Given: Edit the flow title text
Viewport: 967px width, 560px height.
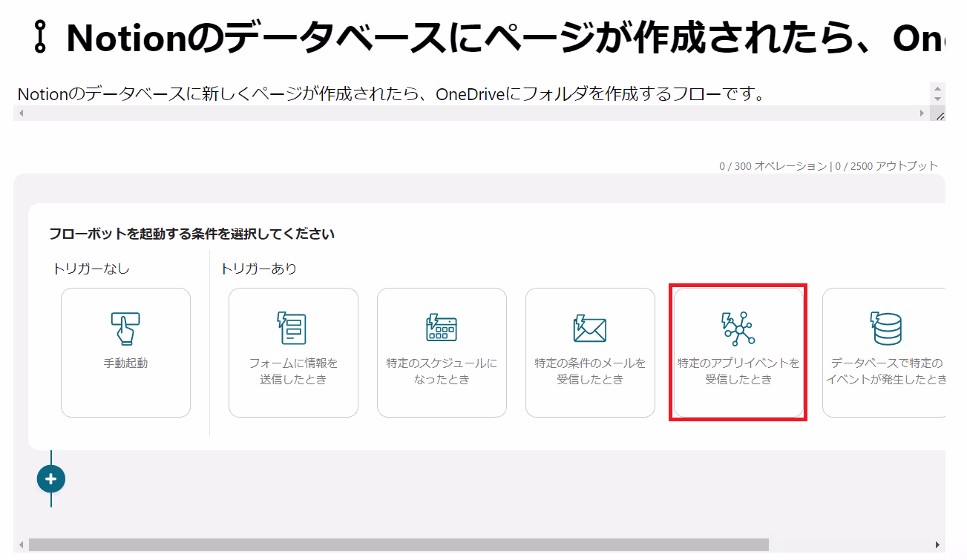Looking at the screenshot, I should (x=505, y=39).
